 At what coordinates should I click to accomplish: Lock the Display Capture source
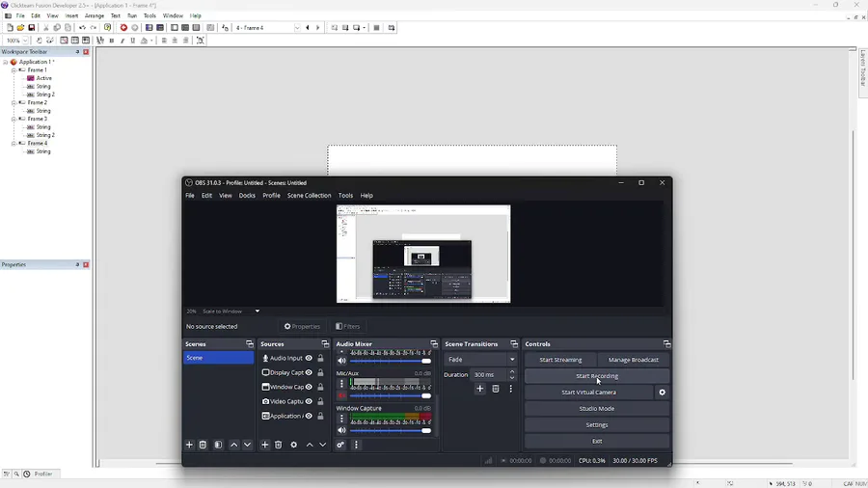320,372
